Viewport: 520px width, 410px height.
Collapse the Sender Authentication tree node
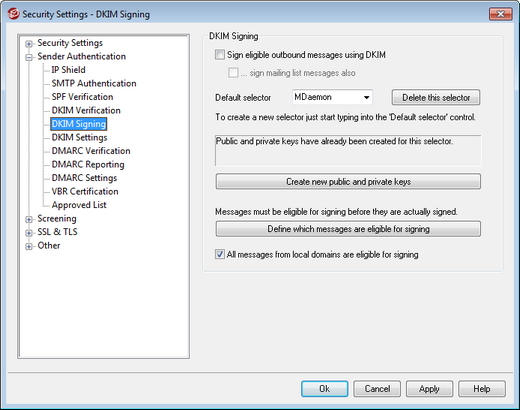click(29, 57)
